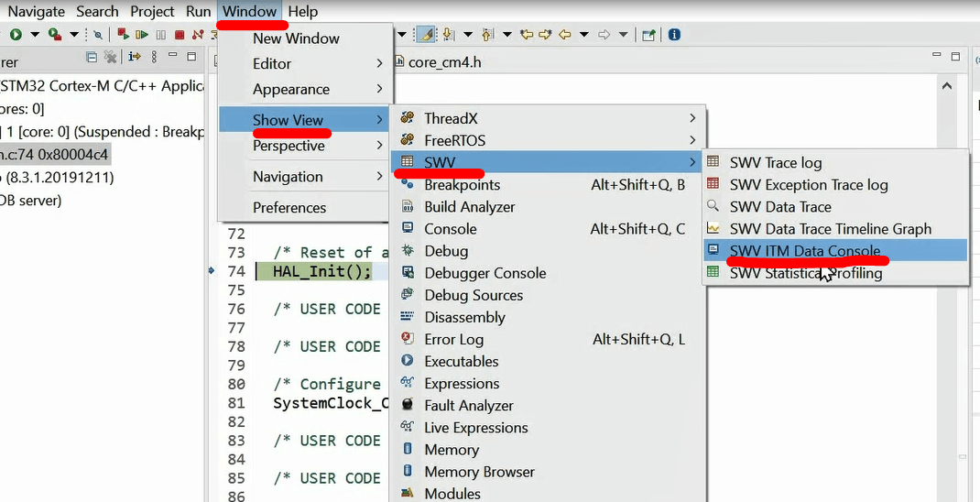The width and height of the screenshot is (980, 502).
Task: Open the Next Annotation dropdown arrow
Action: point(467,35)
